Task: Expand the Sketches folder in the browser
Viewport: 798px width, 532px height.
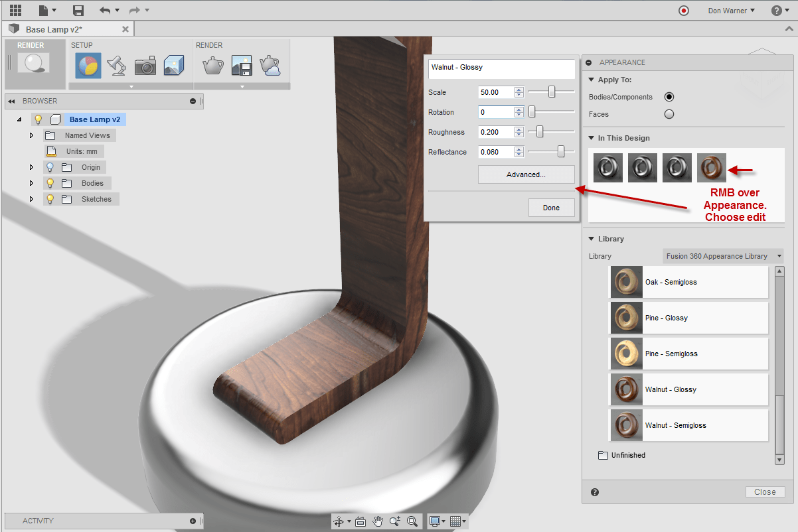Action: coord(31,198)
